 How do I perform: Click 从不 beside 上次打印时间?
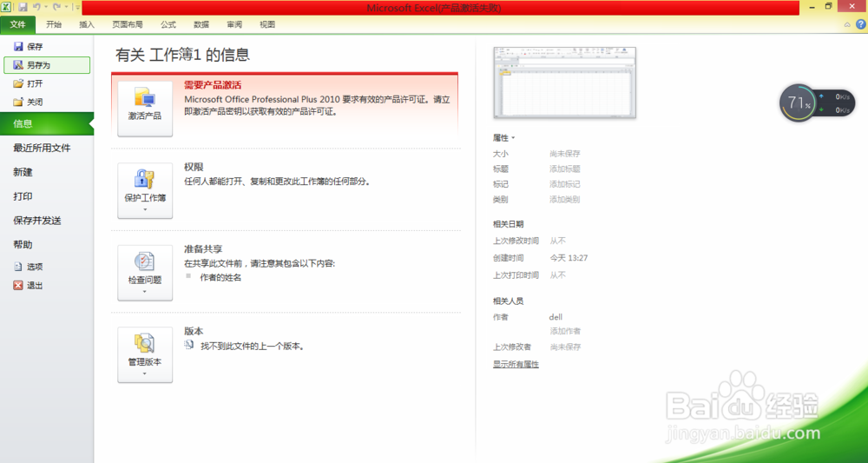pos(557,274)
